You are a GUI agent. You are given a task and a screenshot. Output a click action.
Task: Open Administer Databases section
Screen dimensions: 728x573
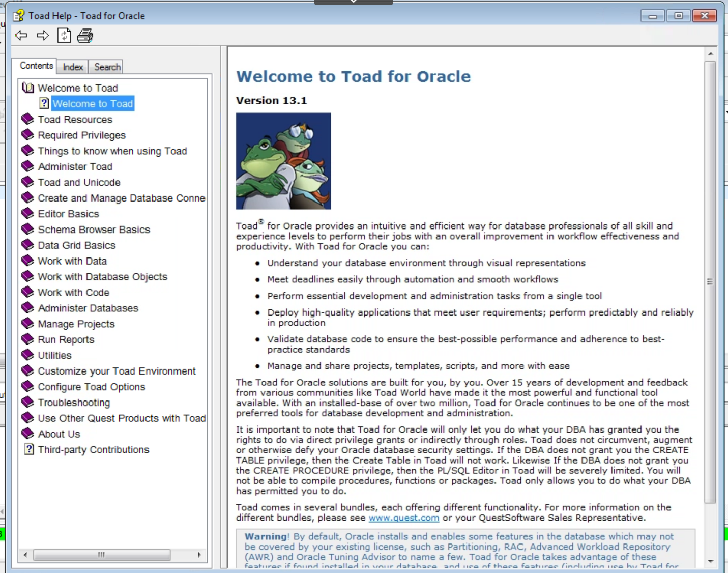[88, 308]
